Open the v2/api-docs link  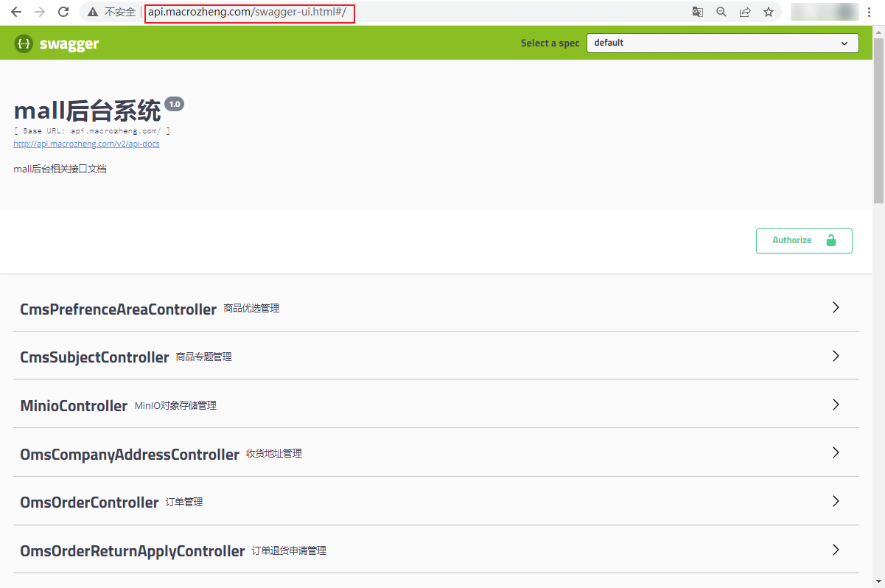pyautogui.click(x=86, y=144)
